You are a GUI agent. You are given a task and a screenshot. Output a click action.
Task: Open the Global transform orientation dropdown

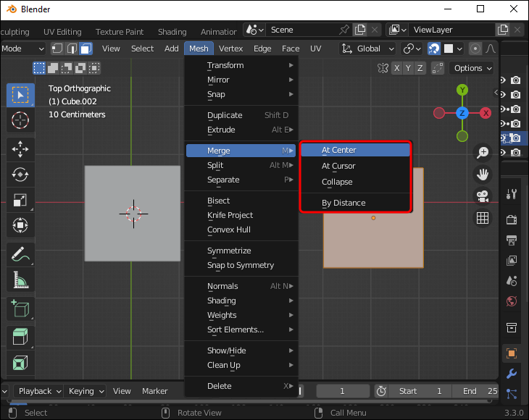[367, 49]
